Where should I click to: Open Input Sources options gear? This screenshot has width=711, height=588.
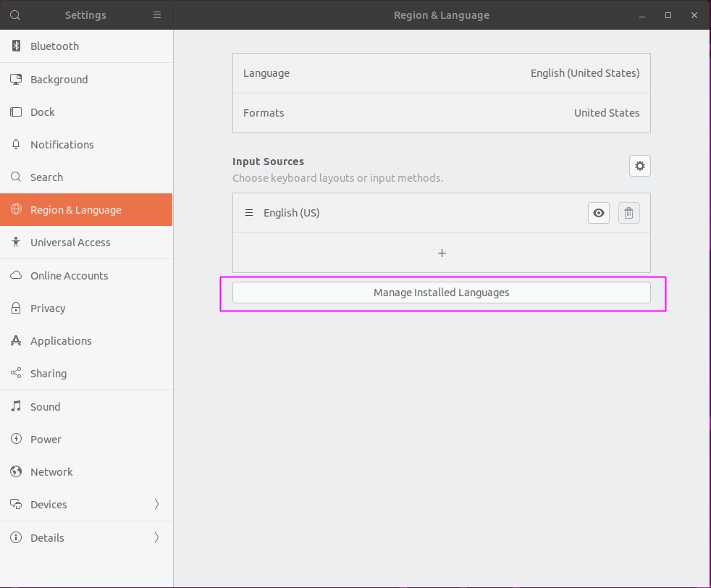pos(640,166)
